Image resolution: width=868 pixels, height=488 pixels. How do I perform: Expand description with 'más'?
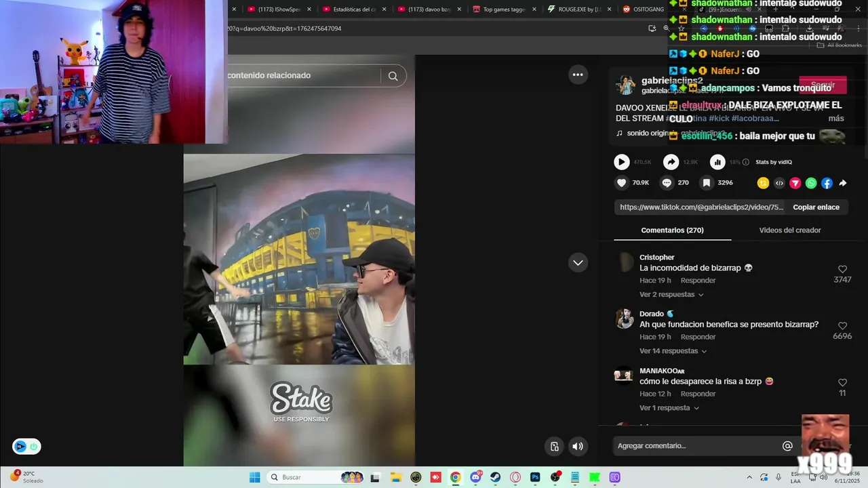click(836, 119)
